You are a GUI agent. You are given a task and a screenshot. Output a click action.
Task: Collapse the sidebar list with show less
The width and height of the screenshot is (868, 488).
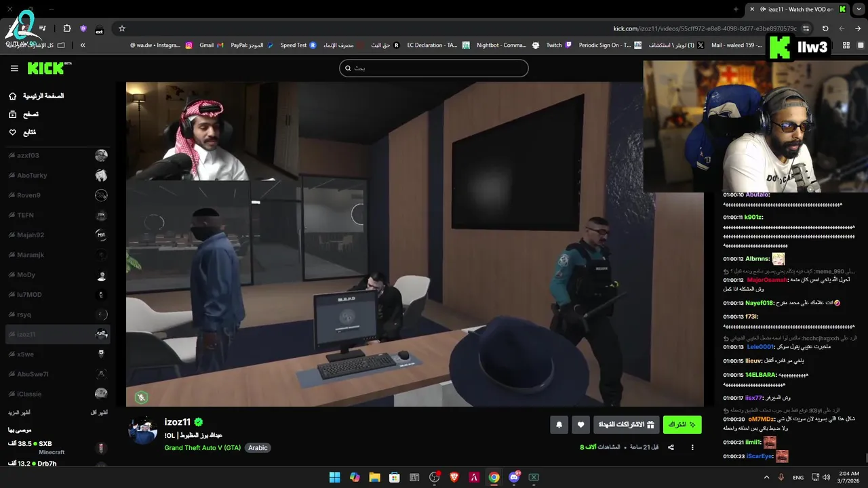click(x=99, y=412)
